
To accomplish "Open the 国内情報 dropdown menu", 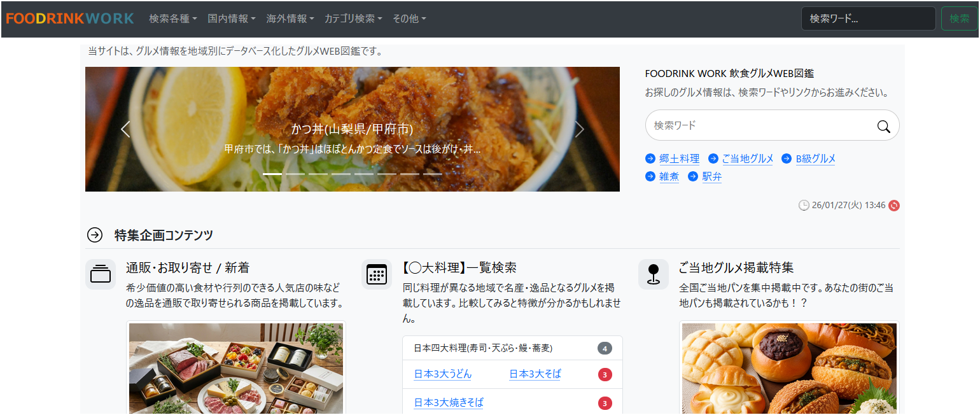I will (232, 18).
